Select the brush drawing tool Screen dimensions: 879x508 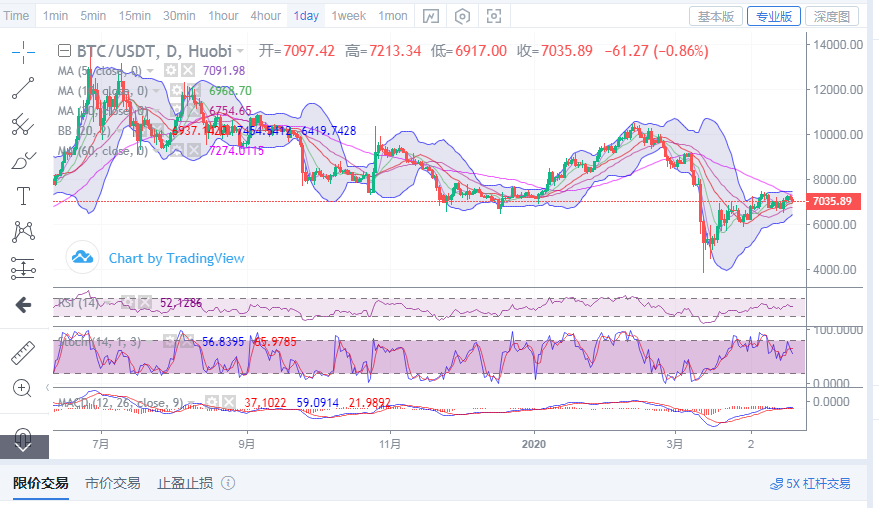coord(23,160)
